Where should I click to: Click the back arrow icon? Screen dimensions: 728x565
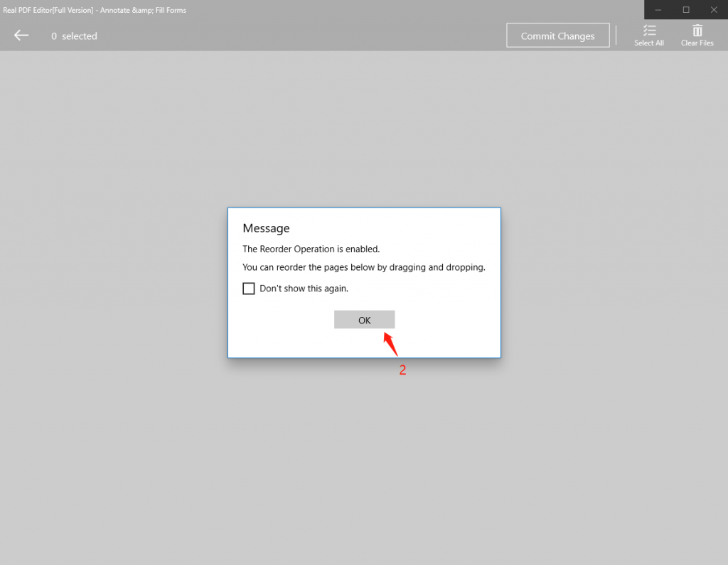click(21, 36)
